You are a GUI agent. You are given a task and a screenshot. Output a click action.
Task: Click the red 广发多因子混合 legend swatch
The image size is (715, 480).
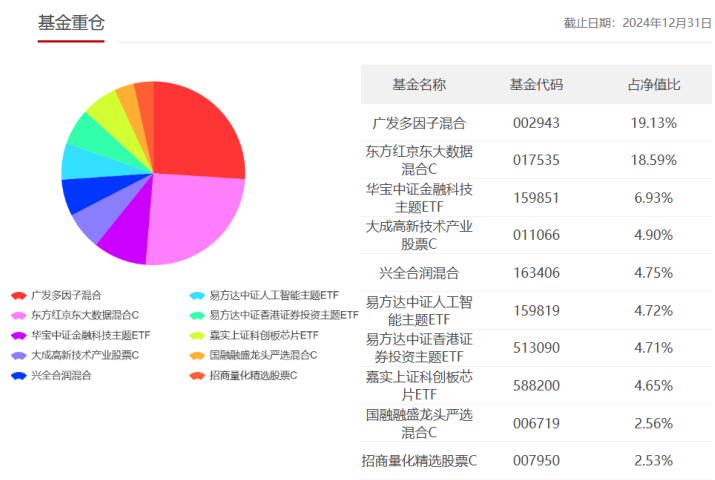click(x=19, y=296)
